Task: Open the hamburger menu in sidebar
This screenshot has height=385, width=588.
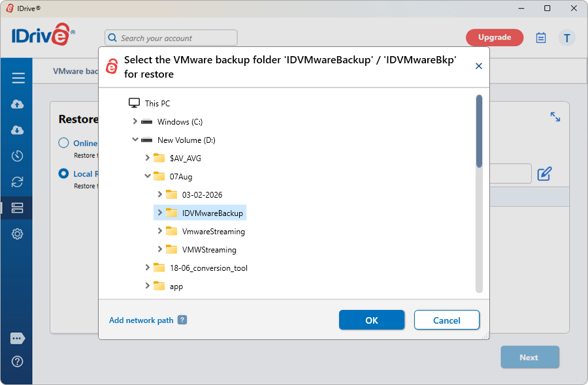Action: coord(18,78)
